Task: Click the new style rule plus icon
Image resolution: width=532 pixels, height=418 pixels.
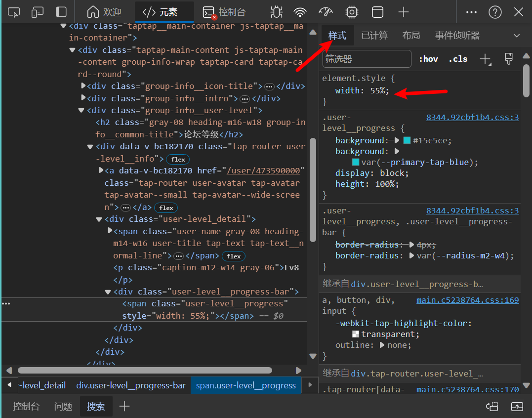Action: 486,59
